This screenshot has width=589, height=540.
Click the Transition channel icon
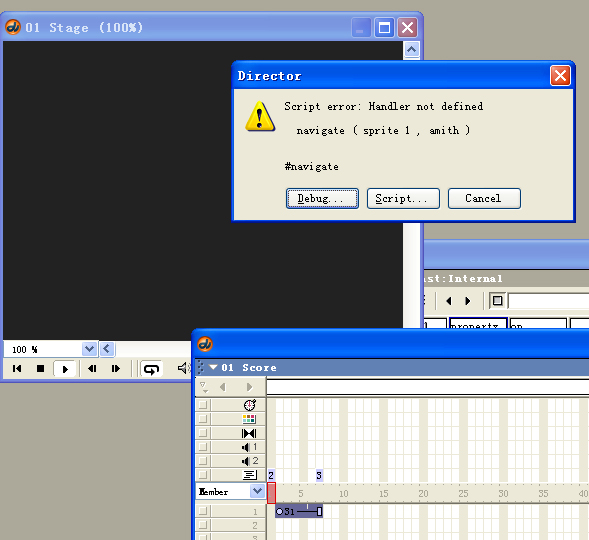(249, 433)
